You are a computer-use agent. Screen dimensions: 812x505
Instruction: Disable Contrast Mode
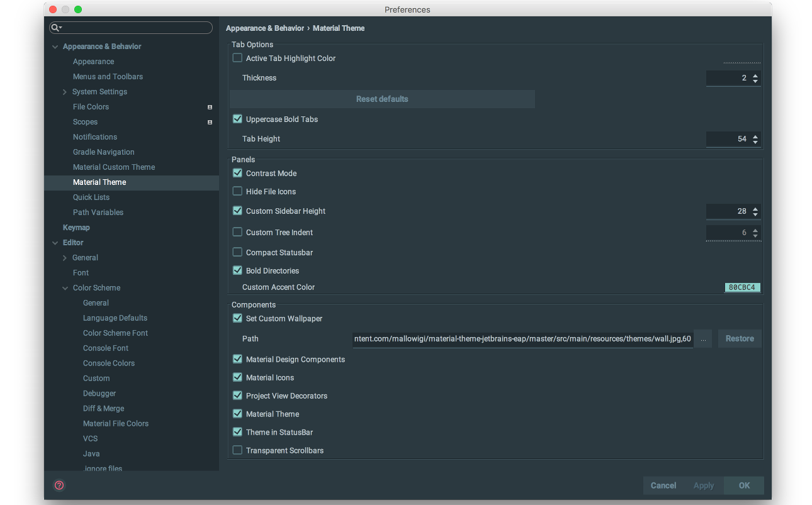pyautogui.click(x=237, y=173)
